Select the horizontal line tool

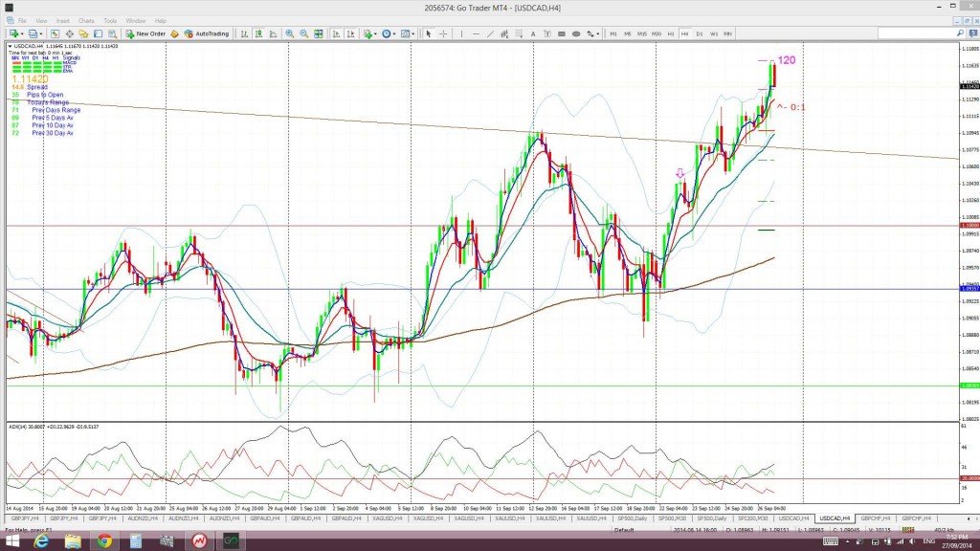[x=477, y=33]
